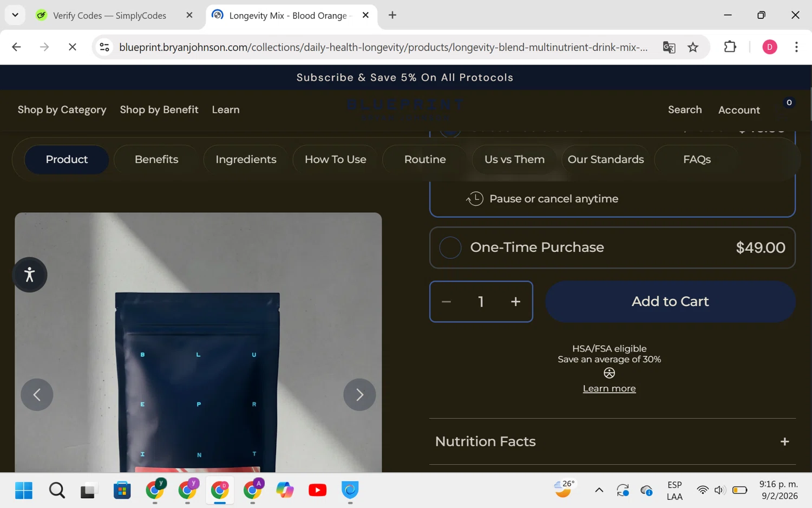Select the Product section tab
Viewport: 812px width, 508px height.
67,159
